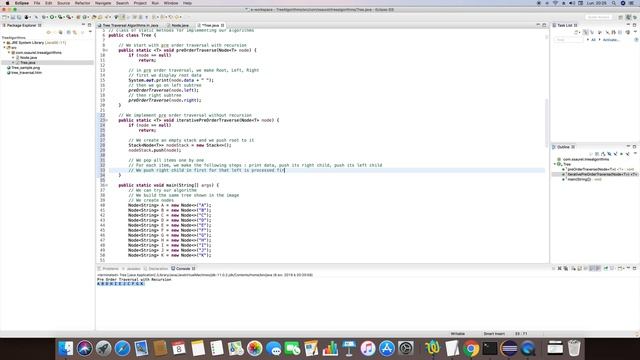Click the editor vertical scrollbar

coord(547,122)
